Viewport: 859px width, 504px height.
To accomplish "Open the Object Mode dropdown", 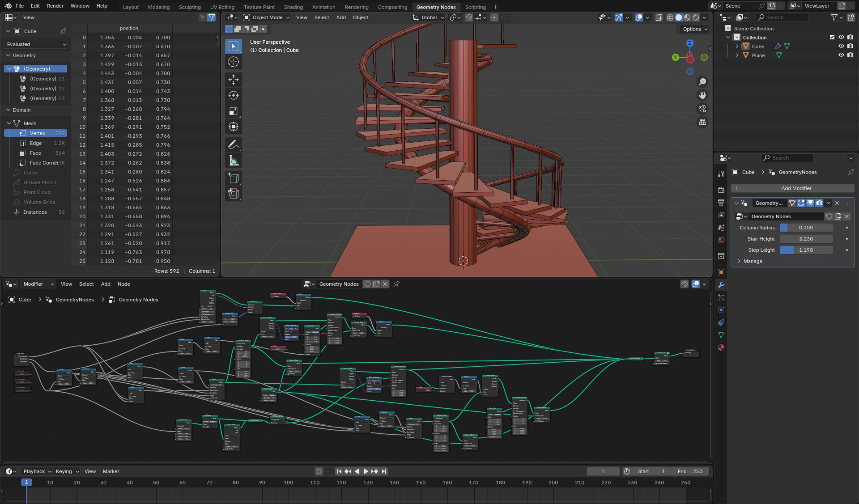I will coord(266,17).
